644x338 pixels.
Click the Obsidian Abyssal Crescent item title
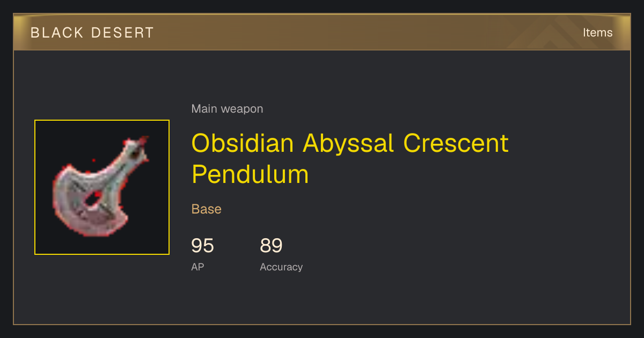pyautogui.click(x=350, y=143)
